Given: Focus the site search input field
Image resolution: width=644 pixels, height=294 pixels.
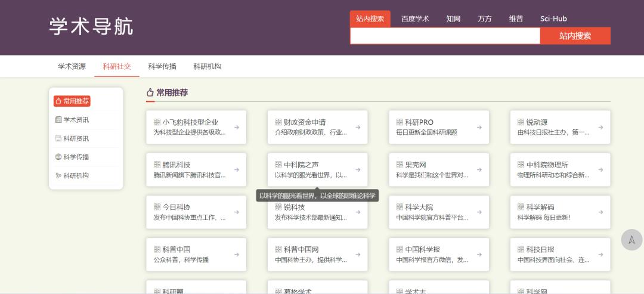Looking at the screenshot, I should click(x=445, y=36).
